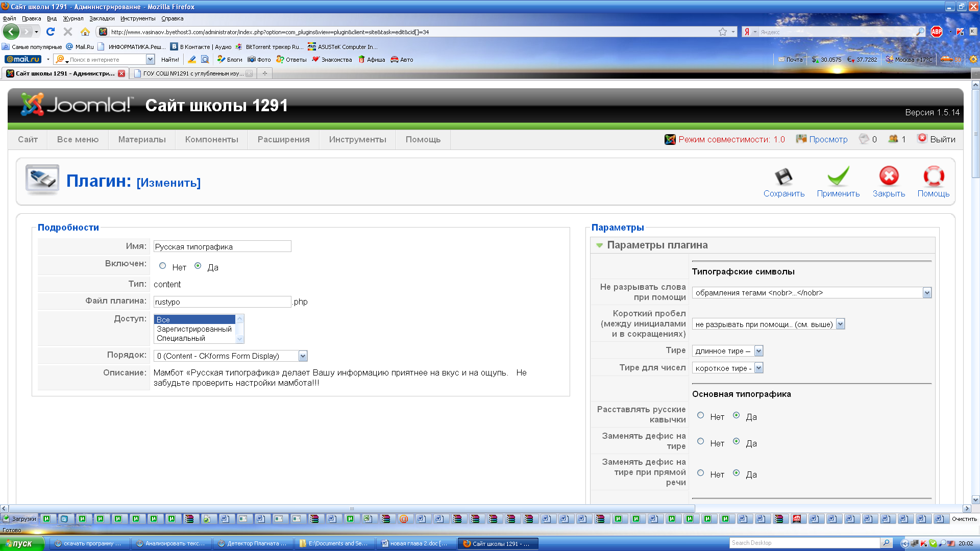Click the Save floppy disk icon

coord(783,177)
